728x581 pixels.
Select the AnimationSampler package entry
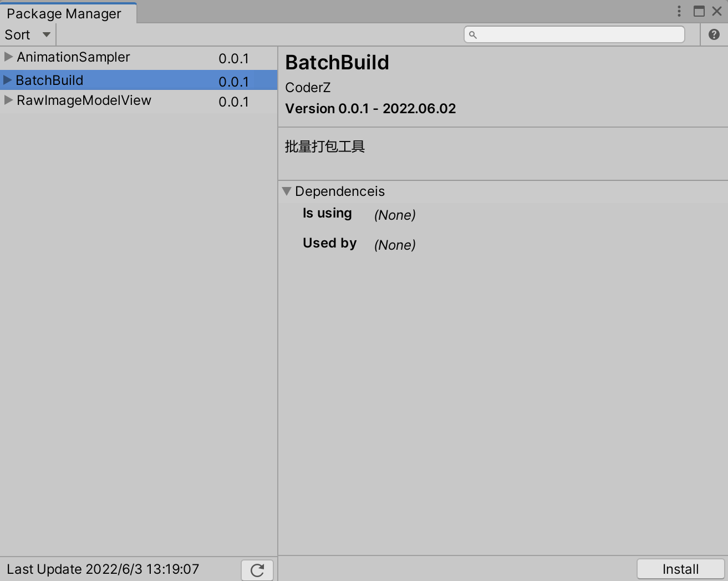[73, 57]
